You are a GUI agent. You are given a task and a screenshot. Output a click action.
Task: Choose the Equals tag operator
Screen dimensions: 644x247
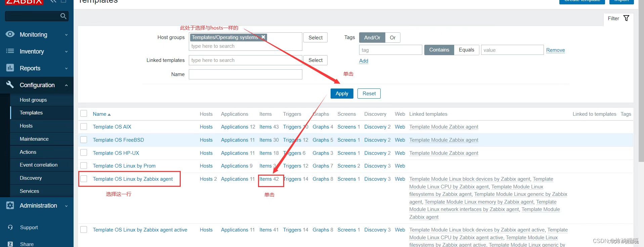[x=467, y=50]
